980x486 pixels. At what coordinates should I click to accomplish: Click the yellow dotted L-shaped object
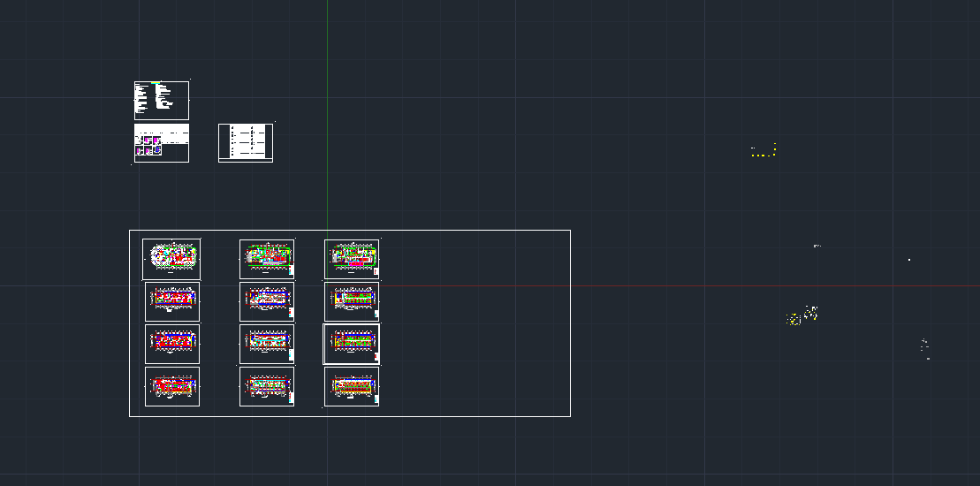[763, 152]
